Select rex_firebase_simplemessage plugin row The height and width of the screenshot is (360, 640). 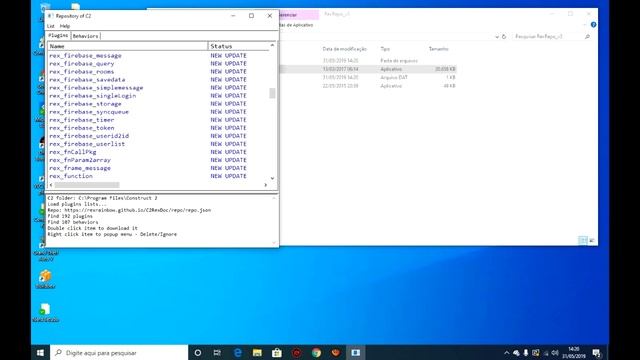pos(158,88)
